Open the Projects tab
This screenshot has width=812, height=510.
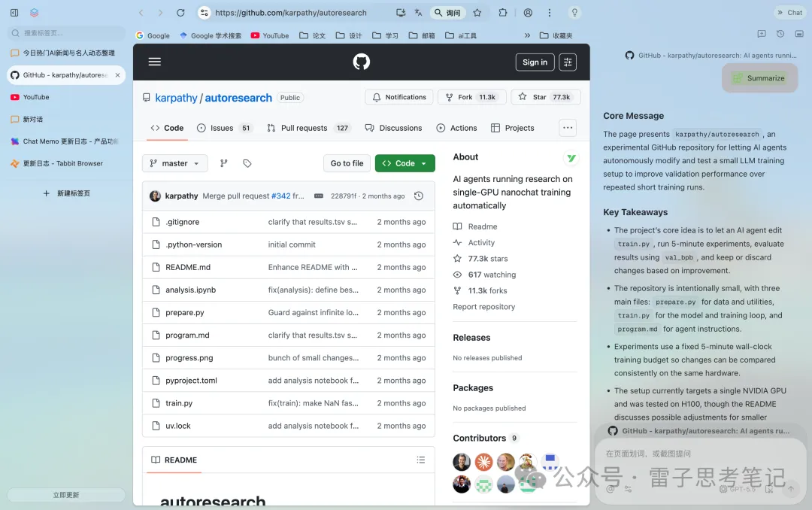click(513, 128)
